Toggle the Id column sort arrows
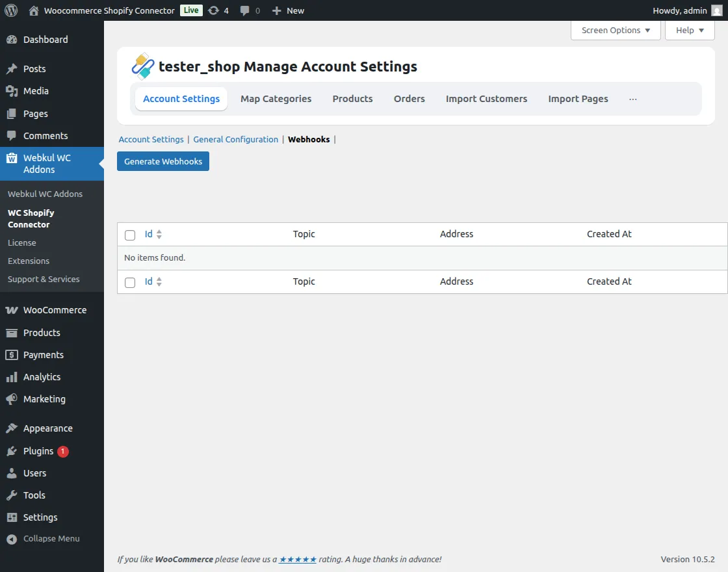This screenshot has height=572, width=728. coord(158,233)
